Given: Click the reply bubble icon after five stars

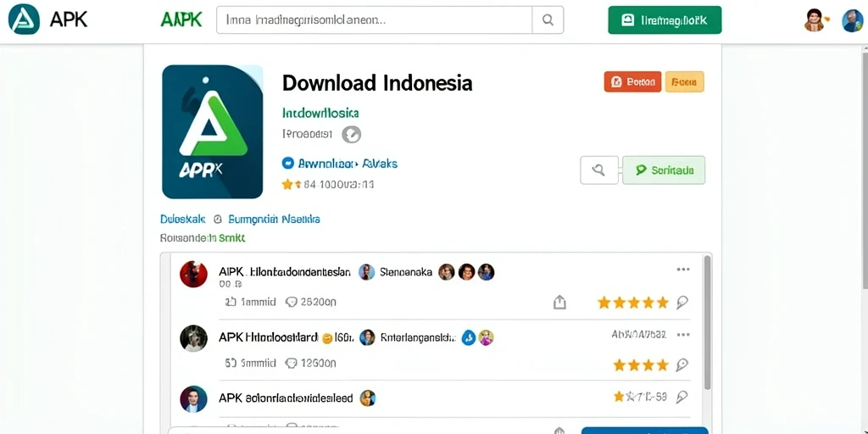Looking at the screenshot, I should (682, 303).
